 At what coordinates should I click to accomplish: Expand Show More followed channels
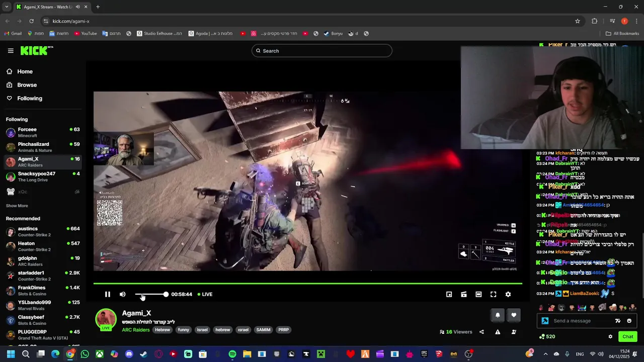click(x=17, y=206)
